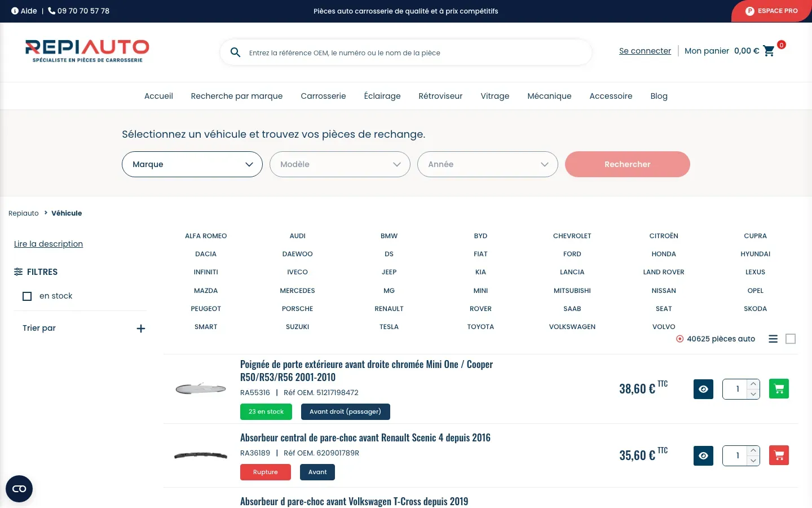Open the Année dropdown

click(488, 164)
